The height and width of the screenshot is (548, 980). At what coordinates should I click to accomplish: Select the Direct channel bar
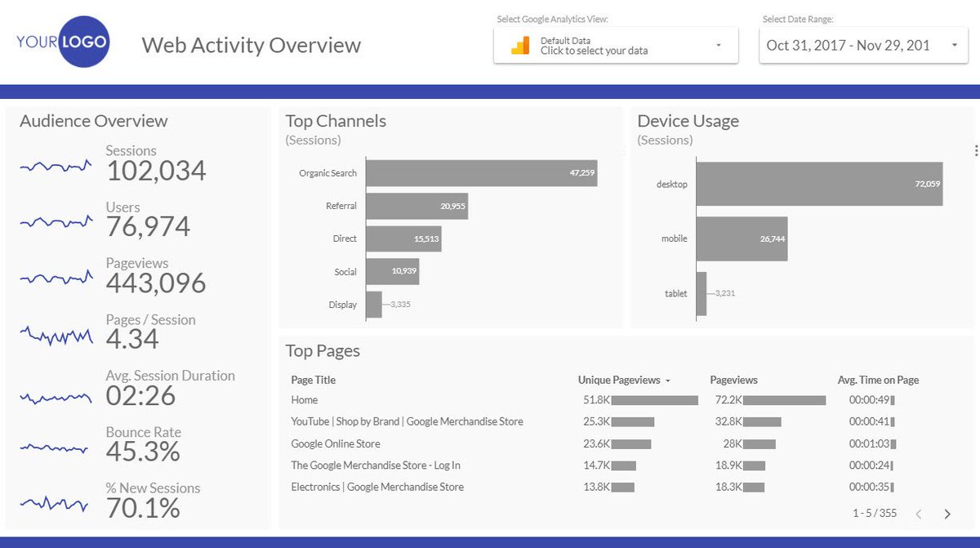coord(403,238)
